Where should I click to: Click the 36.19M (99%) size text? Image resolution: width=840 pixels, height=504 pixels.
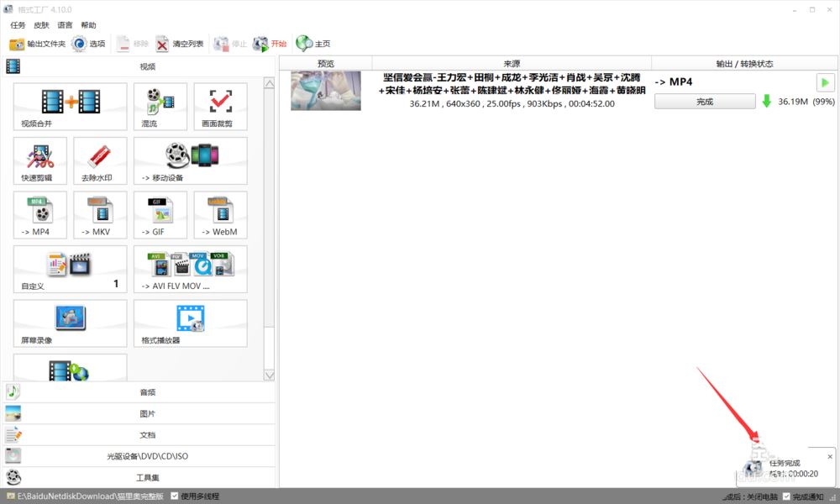click(806, 102)
